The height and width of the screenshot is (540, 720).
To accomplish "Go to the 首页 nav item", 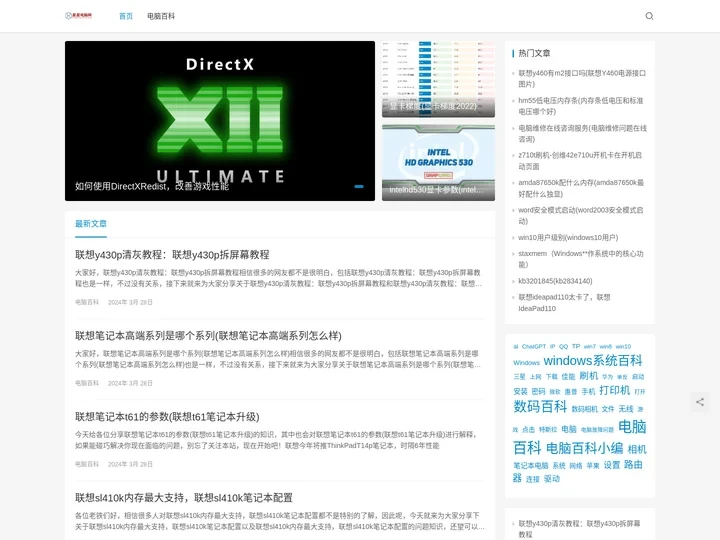I will click(126, 16).
